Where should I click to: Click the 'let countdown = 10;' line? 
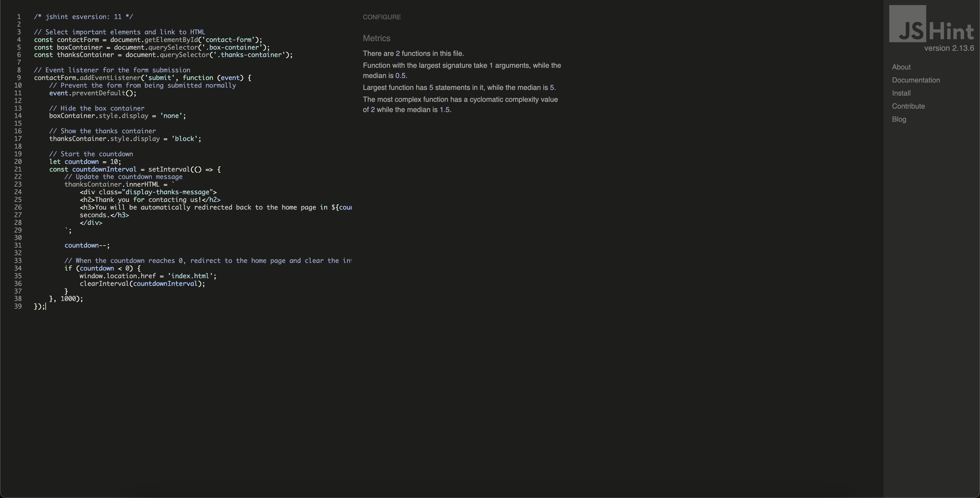tap(85, 162)
